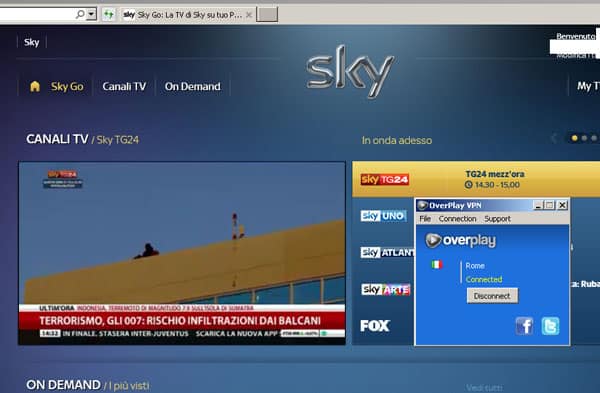Image resolution: width=600 pixels, height=393 pixels.
Task: Select the first carousel page dot
Action: pos(574,138)
